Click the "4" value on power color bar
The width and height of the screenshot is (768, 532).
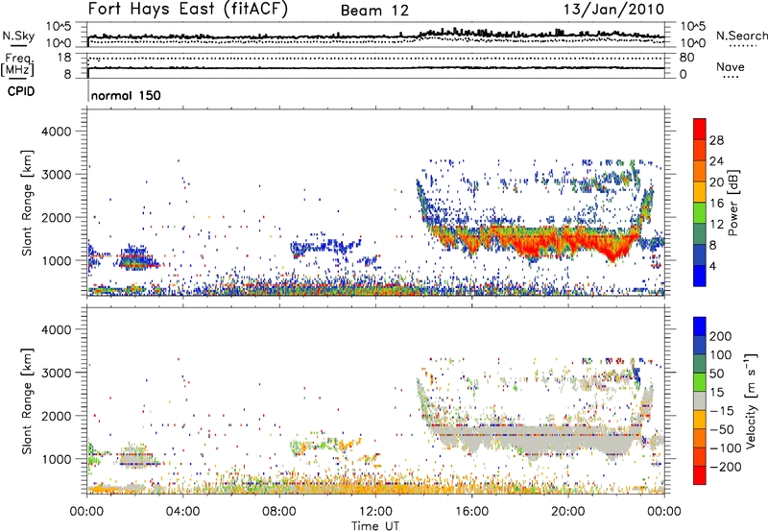click(x=712, y=267)
